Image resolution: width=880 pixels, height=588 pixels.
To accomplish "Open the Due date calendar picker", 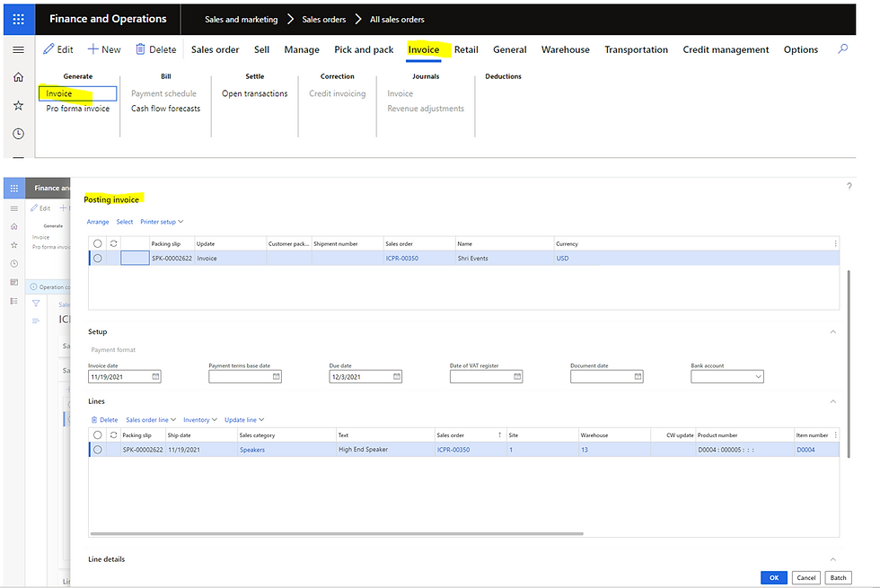I will (x=397, y=376).
